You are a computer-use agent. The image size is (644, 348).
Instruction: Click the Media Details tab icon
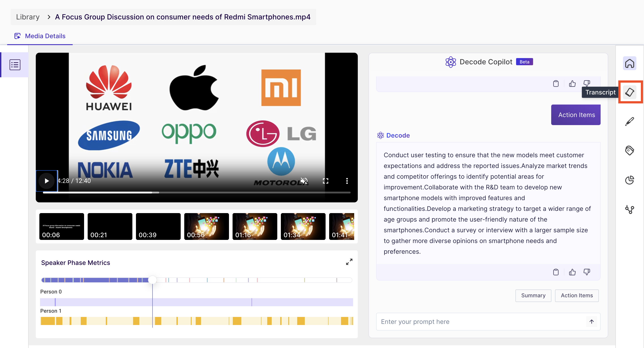pos(17,36)
